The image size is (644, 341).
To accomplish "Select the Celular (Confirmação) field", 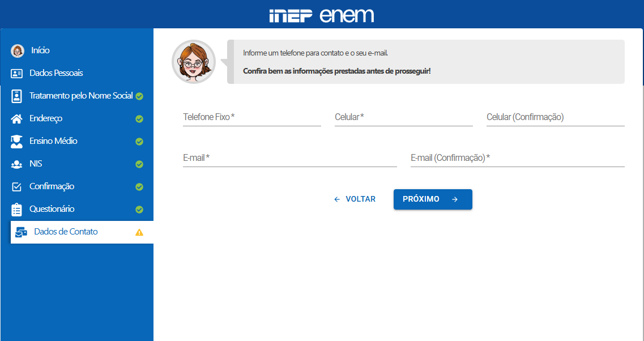I will click(555, 118).
